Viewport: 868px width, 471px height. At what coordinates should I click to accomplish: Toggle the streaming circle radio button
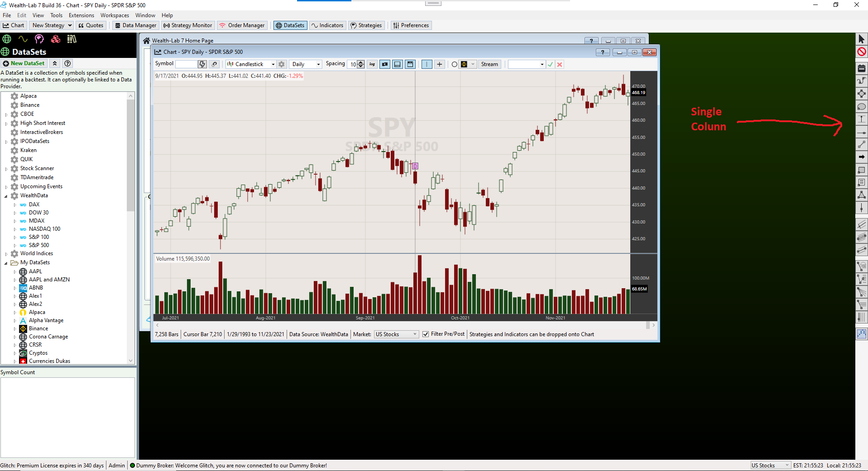[454, 64]
